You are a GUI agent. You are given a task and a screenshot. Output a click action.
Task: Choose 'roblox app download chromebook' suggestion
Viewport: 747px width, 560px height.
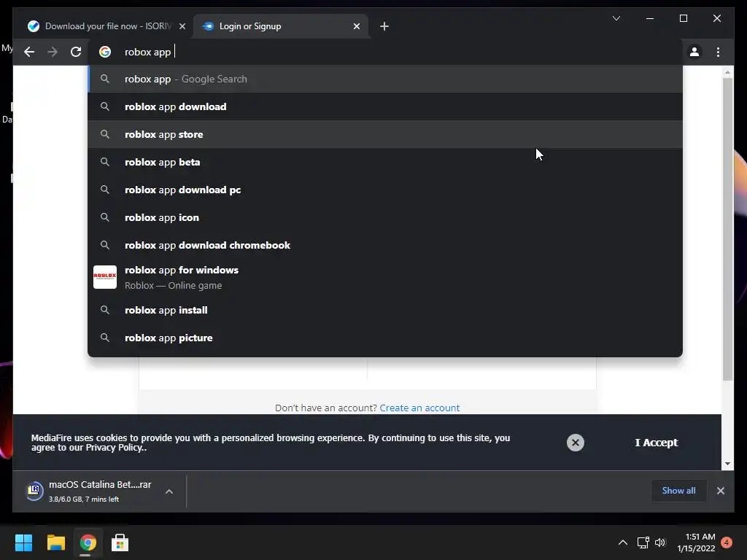click(x=385, y=245)
